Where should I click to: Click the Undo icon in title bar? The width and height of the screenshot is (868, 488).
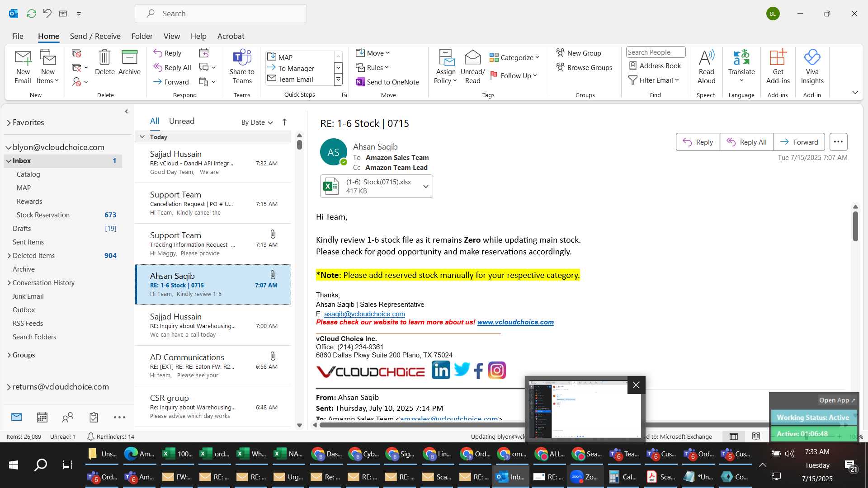(x=47, y=14)
